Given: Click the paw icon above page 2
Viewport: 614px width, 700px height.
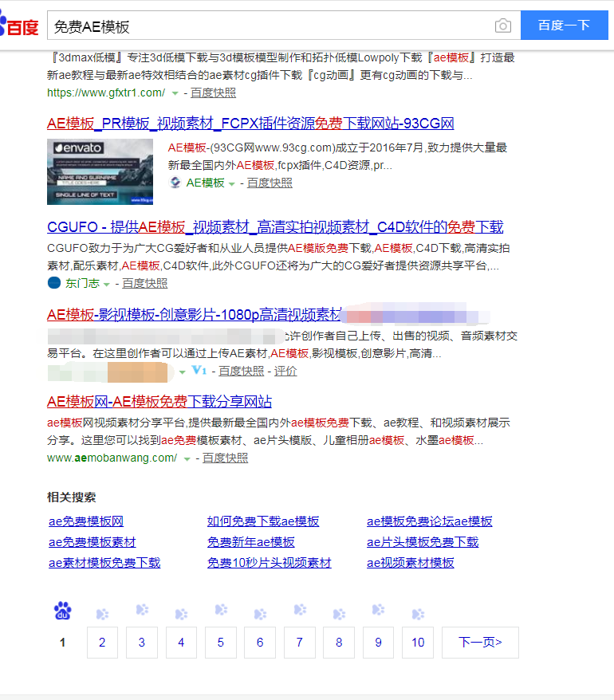Looking at the screenshot, I should click(x=102, y=614).
